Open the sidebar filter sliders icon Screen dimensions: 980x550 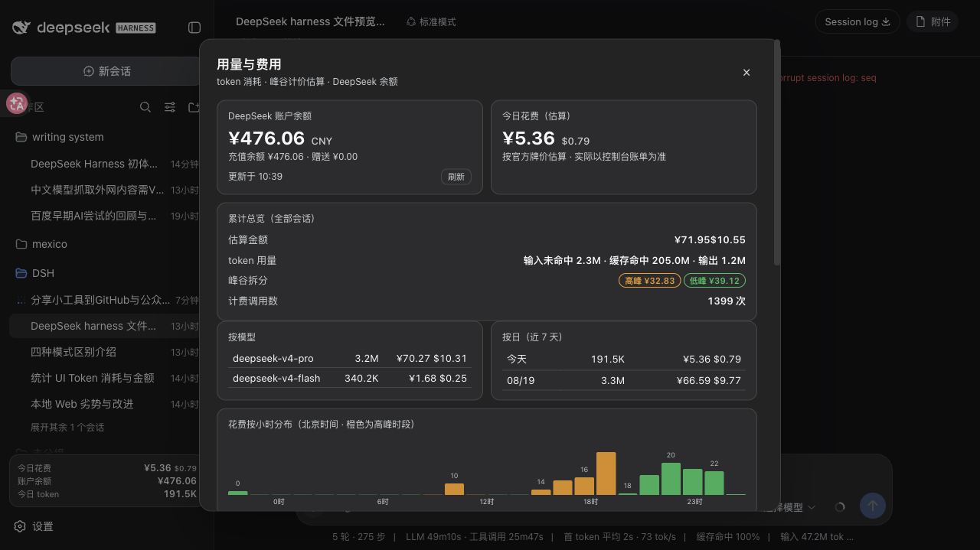[170, 107]
